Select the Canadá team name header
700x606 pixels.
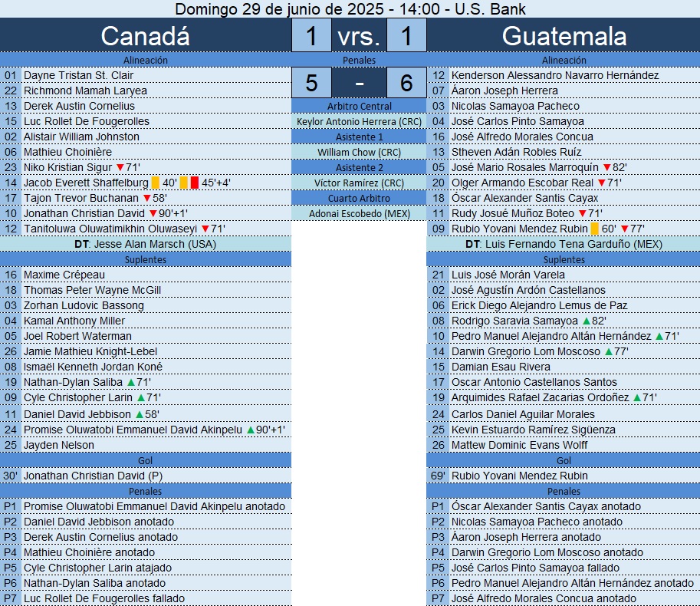click(x=145, y=36)
